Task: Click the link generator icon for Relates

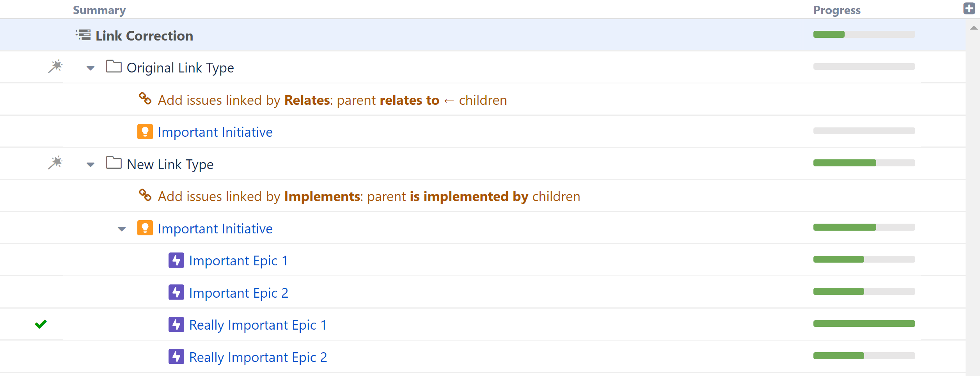Action: coord(145,99)
